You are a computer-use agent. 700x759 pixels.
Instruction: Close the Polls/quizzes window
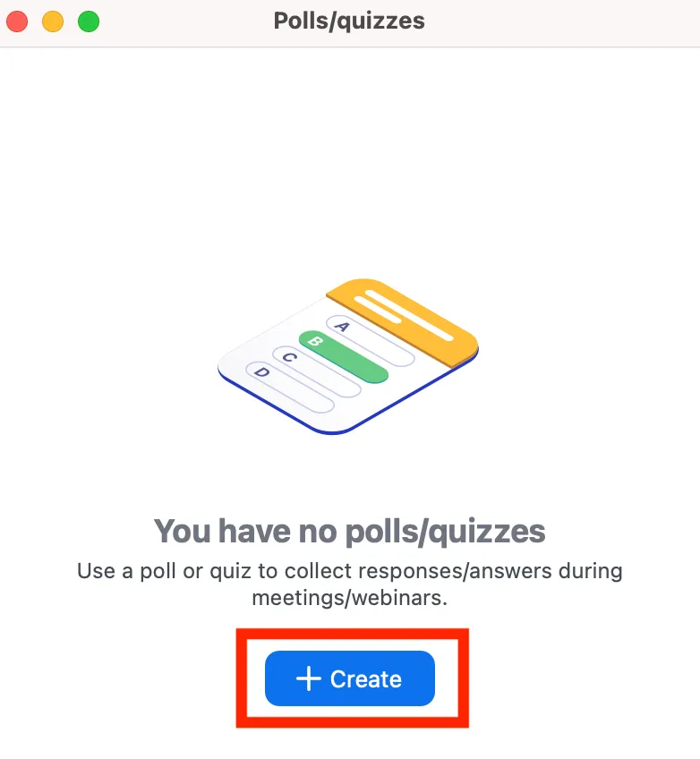coord(17,21)
